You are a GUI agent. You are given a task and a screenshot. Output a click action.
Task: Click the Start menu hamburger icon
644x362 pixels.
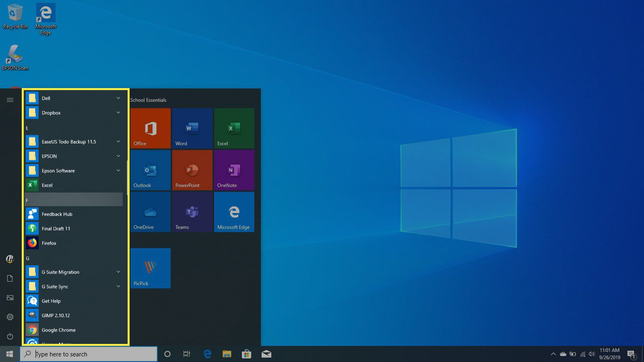(10, 100)
